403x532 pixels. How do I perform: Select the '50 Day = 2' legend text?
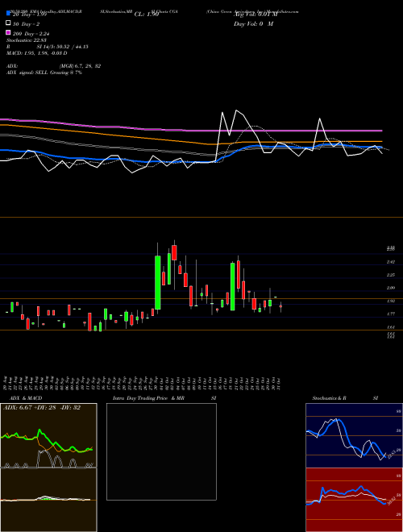(27, 24)
